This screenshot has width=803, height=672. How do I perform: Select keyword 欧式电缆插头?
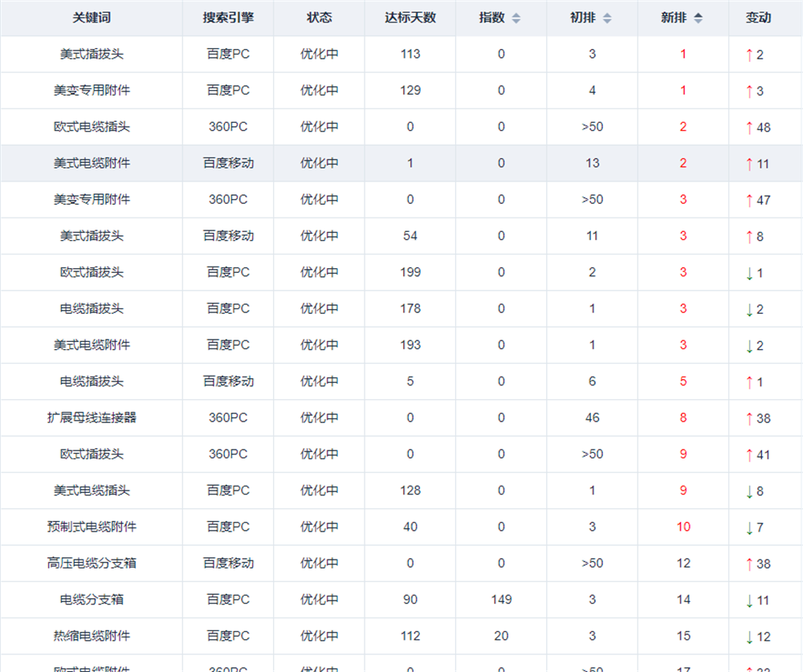[x=92, y=127]
